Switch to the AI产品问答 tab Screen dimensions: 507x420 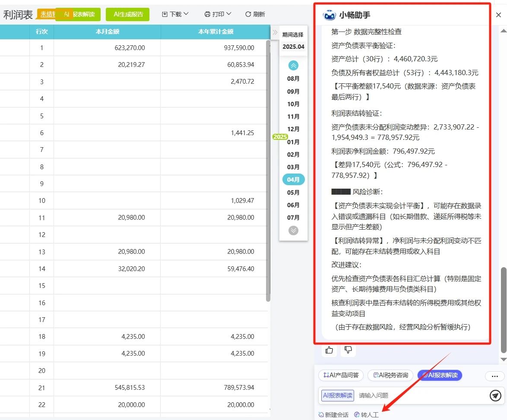[x=341, y=375]
